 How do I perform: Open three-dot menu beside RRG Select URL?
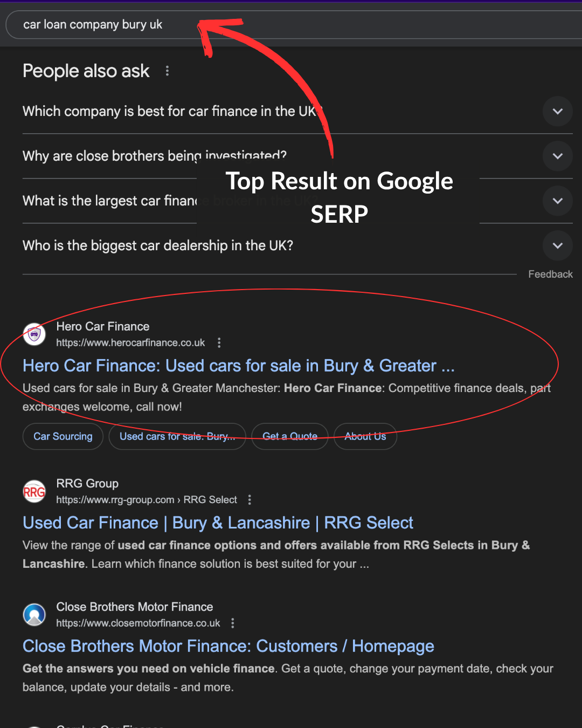(x=250, y=500)
